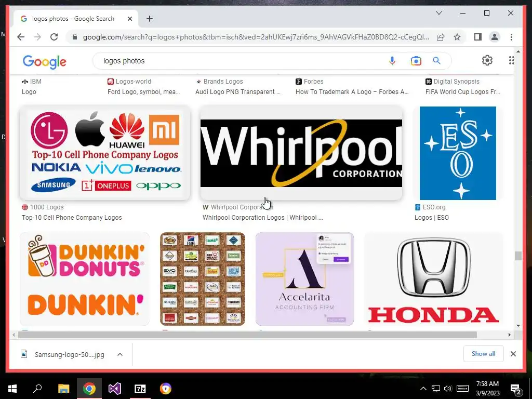Open the cell phone company logos image

[105, 153]
